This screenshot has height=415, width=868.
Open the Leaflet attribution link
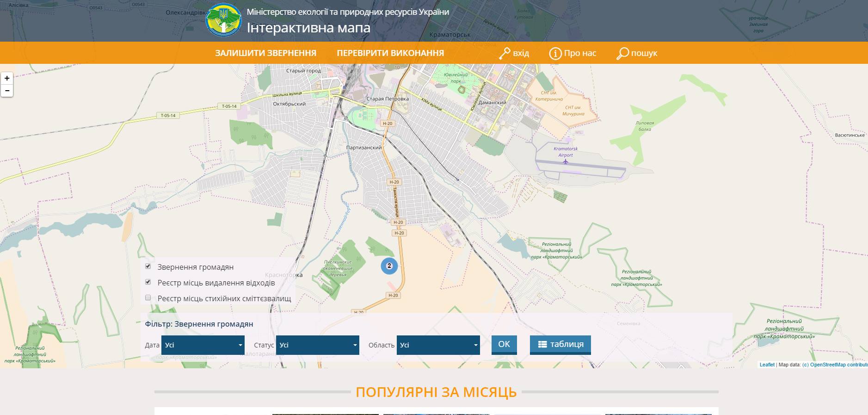coord(767,365)
